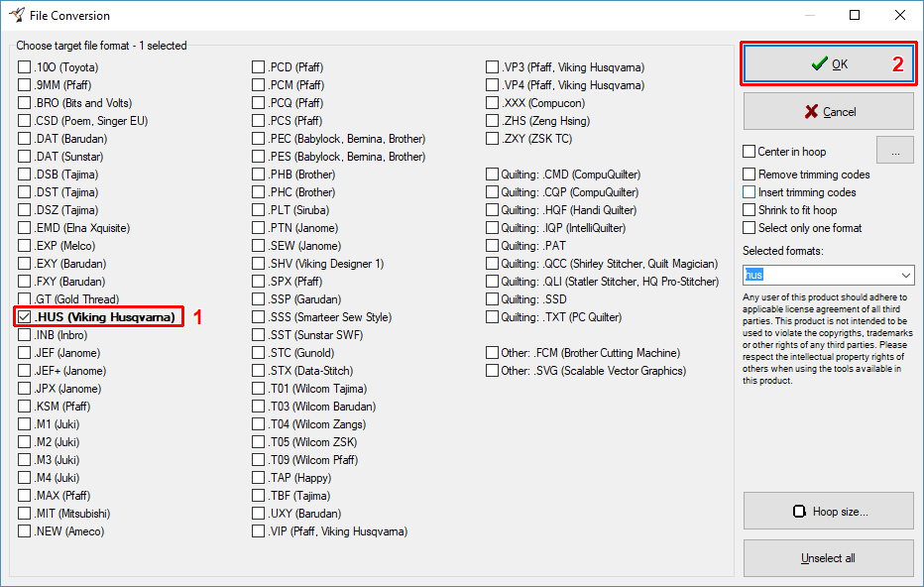Select .VIP (Pfaff, Viking Husqvarna) checkbox
The image size is (924, 587).
(258, 531)
